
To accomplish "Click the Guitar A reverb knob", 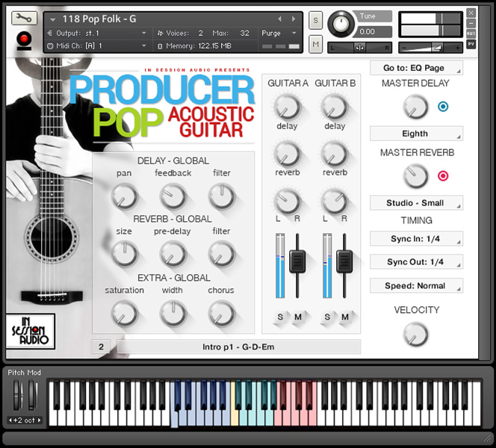I will pos(287,154).
